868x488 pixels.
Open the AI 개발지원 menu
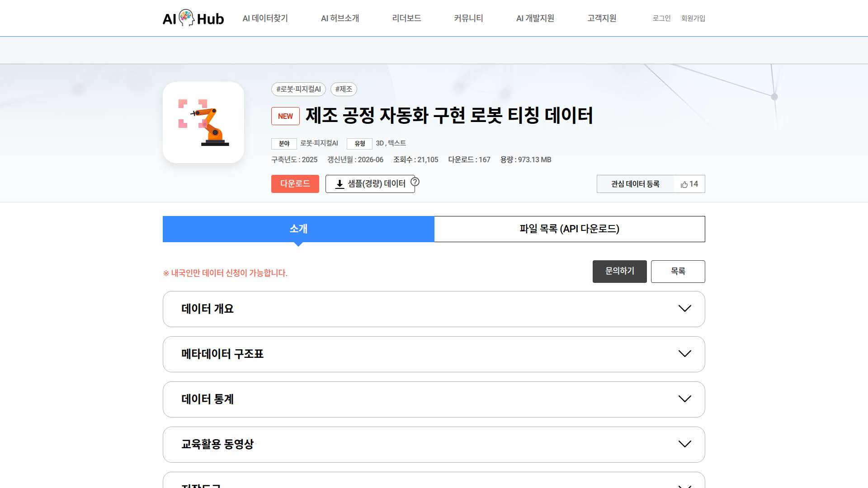pos(535,18)
